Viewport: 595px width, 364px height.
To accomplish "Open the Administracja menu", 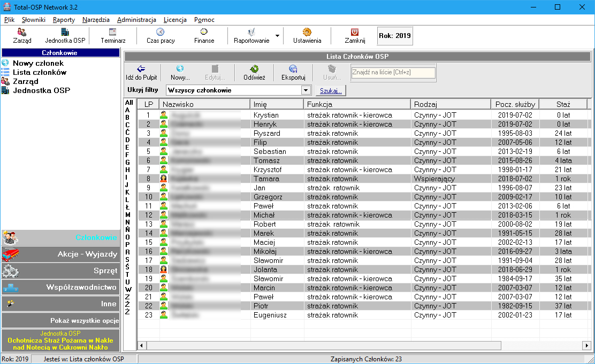I will tap(136, 20).
